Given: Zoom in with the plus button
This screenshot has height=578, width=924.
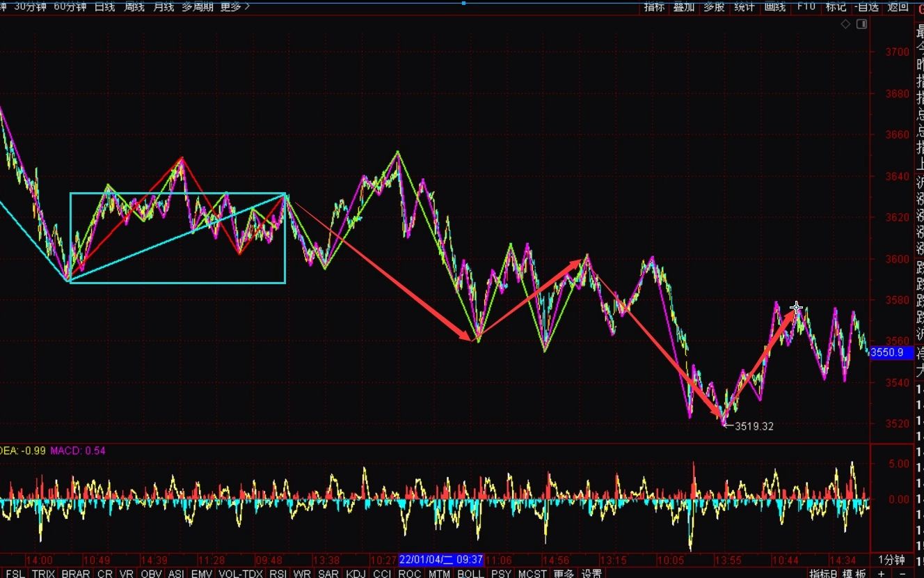Looking at the screenshot, I should point(882,573).
